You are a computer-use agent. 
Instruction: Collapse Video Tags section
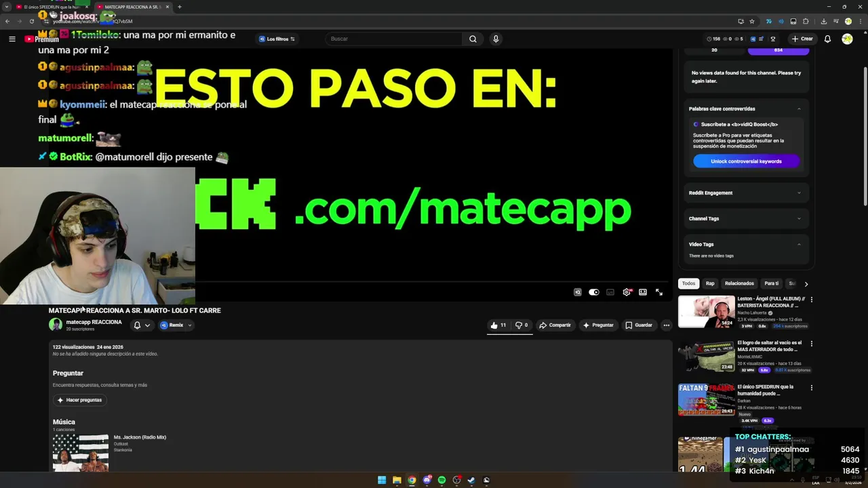(x=799, y=244)
